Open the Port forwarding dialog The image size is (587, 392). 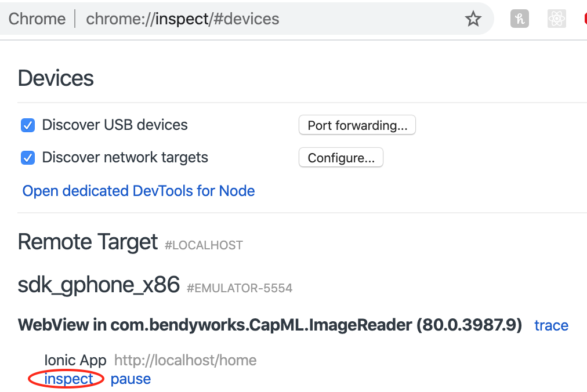click(x=357, y=125)
